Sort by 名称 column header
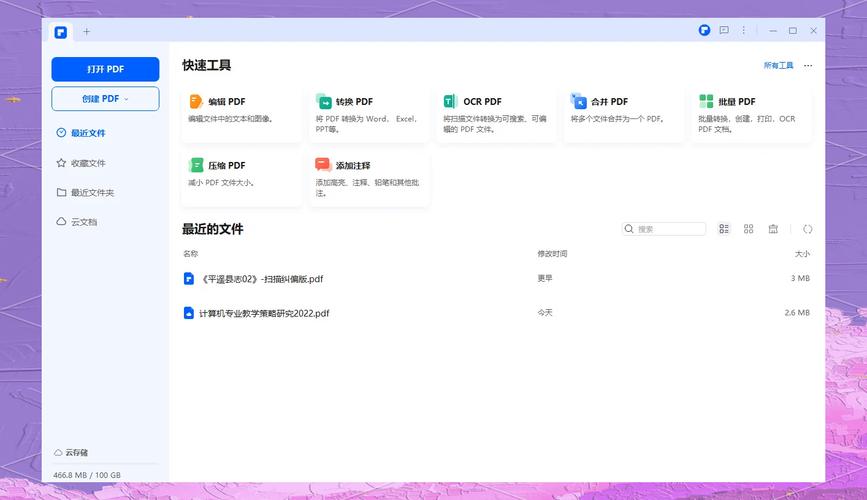Viewport: 867px width, 500px height. point(191,253)
